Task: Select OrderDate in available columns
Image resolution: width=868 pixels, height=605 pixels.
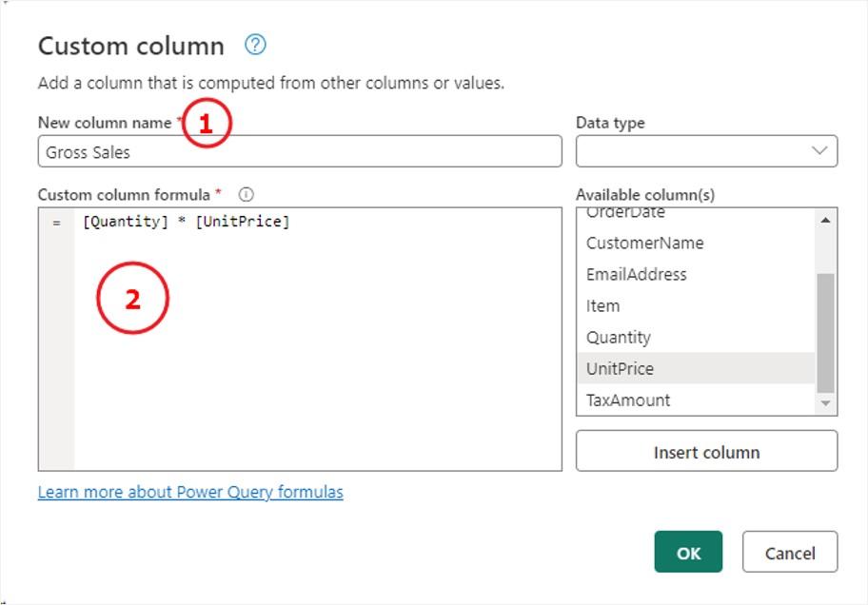Action: tap(696, 213)
